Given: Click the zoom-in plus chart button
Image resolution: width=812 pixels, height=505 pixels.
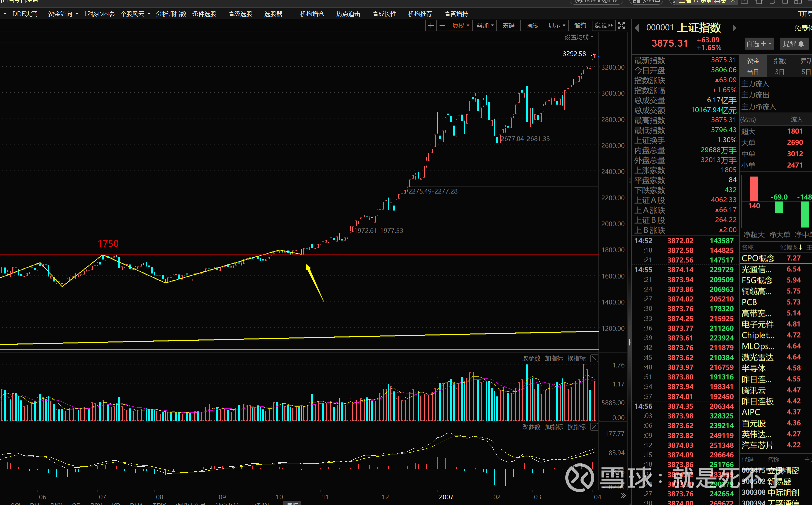Looking at the screenshot, I should [431, 25].
